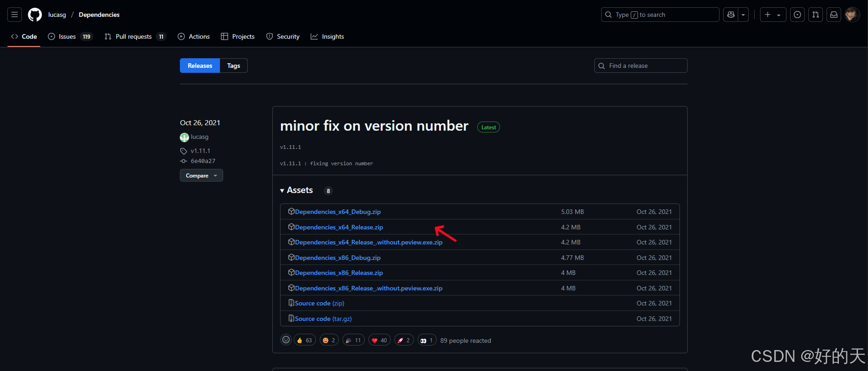Focus the Type / to search box
868x371 pixels.
click(660, 15)
